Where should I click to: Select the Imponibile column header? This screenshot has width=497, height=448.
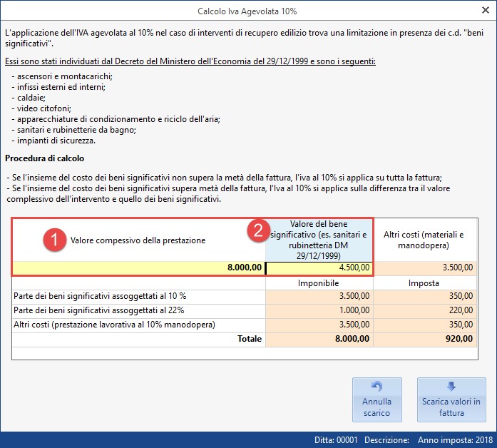[318, 283]
